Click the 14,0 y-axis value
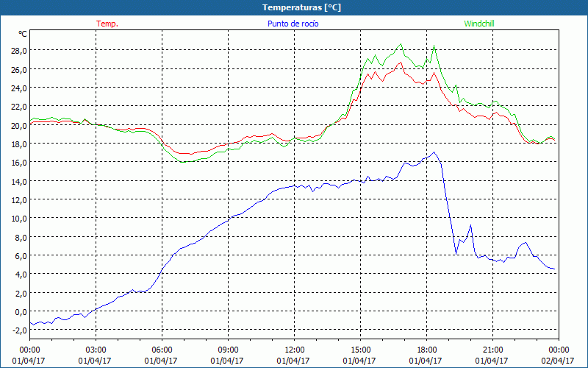The width and height of the screenshot is (588, 368). tap(18, 181)
